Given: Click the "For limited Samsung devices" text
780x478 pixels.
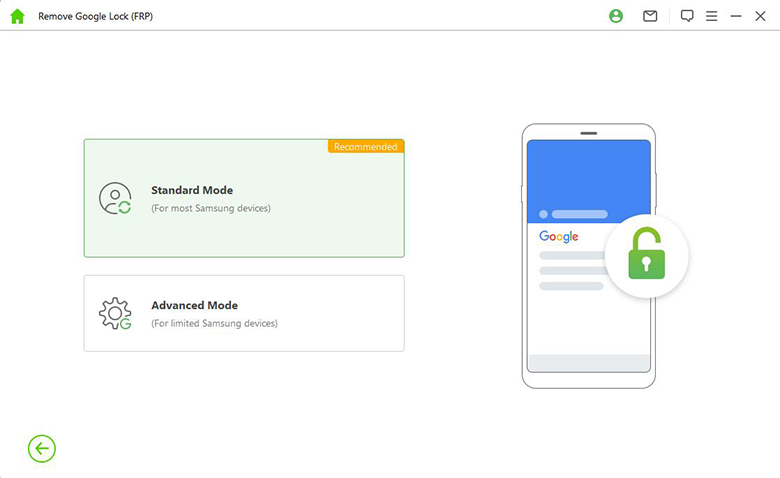Looking at the screenshot, I should point(214,324).
